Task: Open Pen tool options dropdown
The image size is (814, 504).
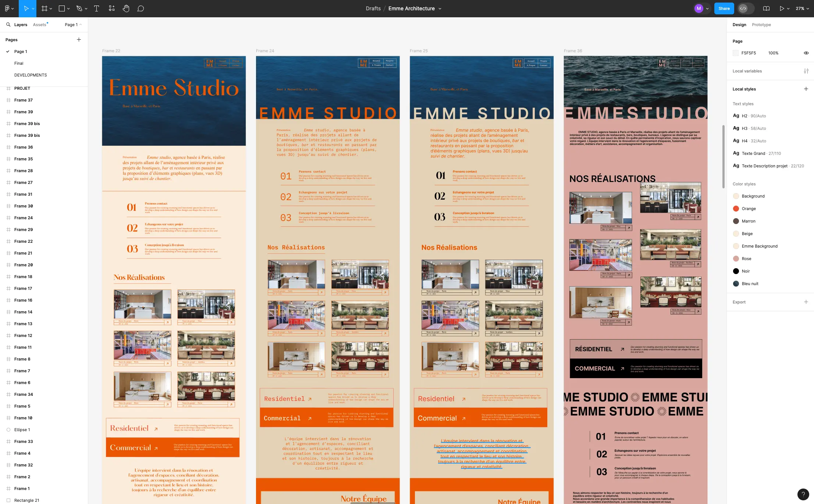Action: tap(86, 8)
